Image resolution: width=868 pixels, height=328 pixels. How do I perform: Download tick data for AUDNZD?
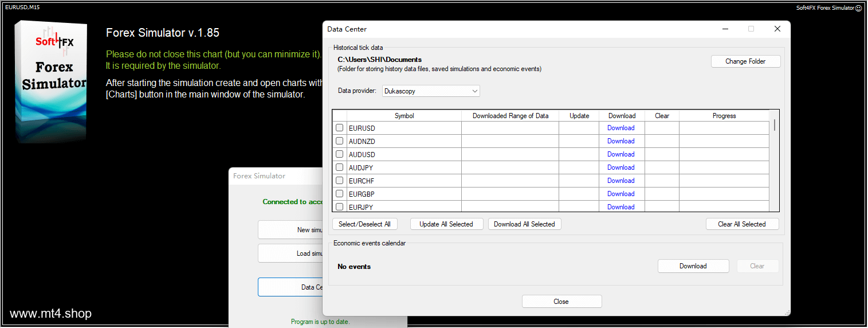coord(621,141)
